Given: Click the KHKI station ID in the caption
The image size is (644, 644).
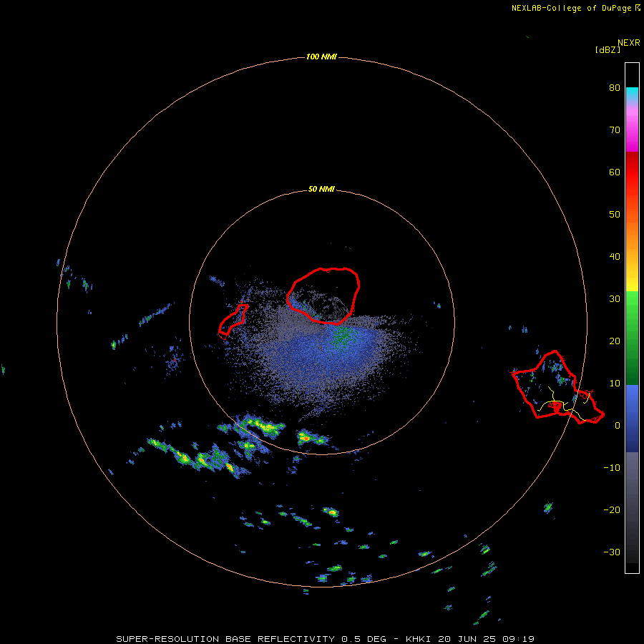Looking at the screenshot, I should tap(418, 639).
